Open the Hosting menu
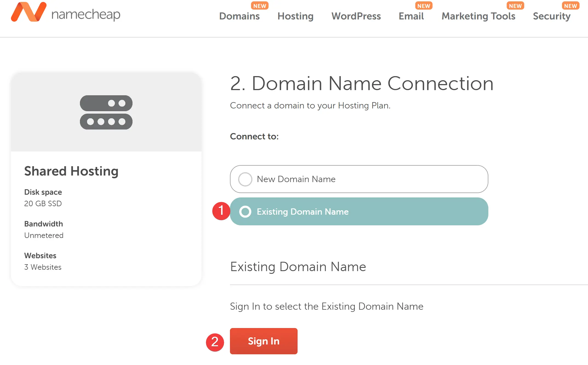 (295, 16)
